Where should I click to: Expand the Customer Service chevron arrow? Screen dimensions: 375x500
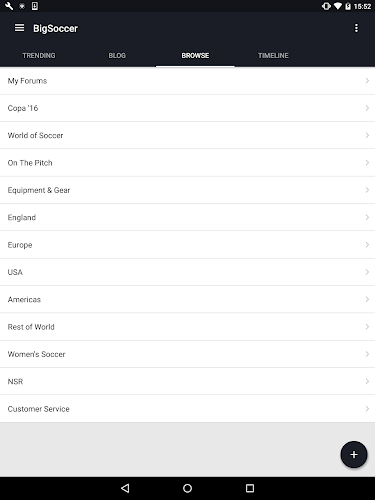[367, 409]
